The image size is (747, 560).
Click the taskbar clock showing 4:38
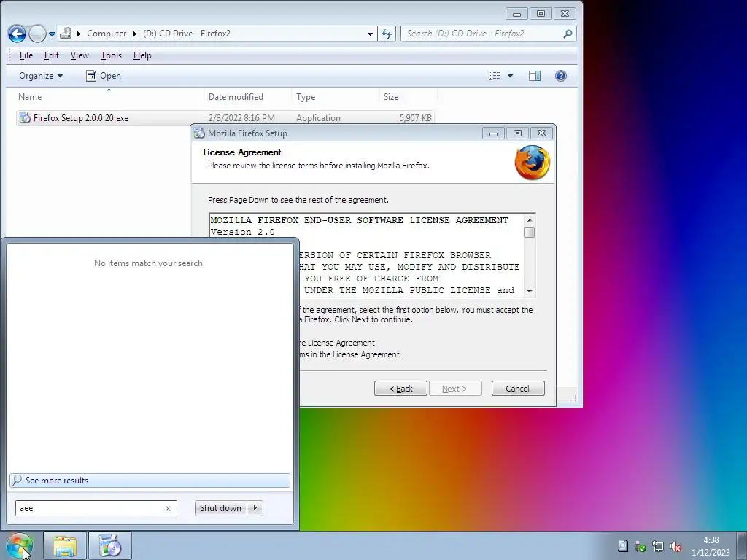(711, 546)
